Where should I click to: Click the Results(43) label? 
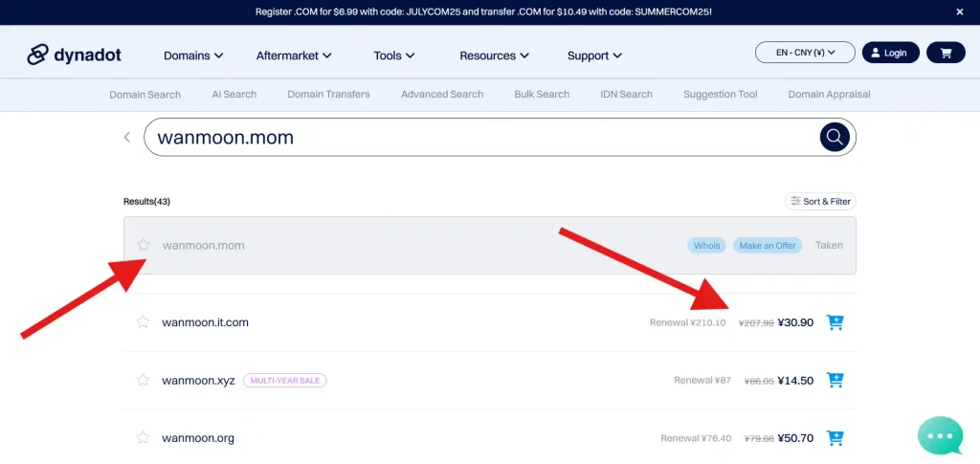click(x=146, y=202)
